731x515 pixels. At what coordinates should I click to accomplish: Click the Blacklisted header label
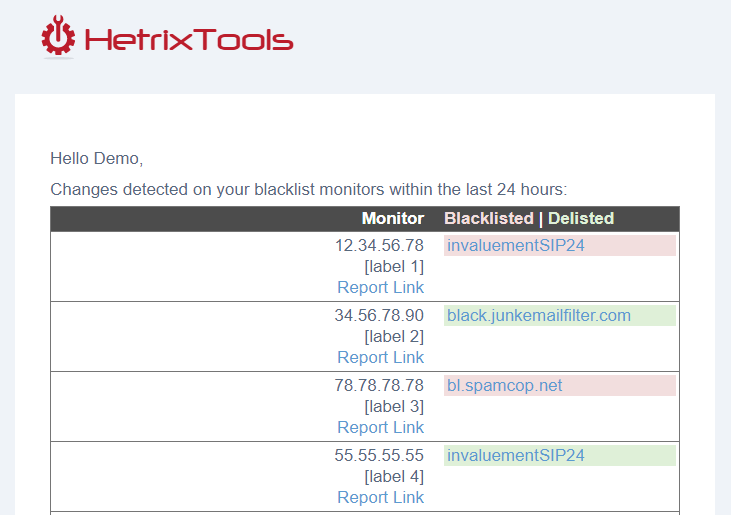click(489, 219)
